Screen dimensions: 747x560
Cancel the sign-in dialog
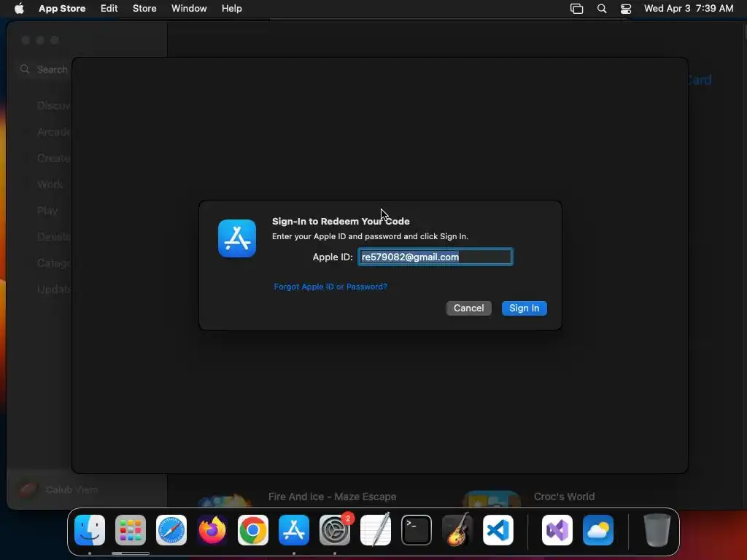pos(468,308)
